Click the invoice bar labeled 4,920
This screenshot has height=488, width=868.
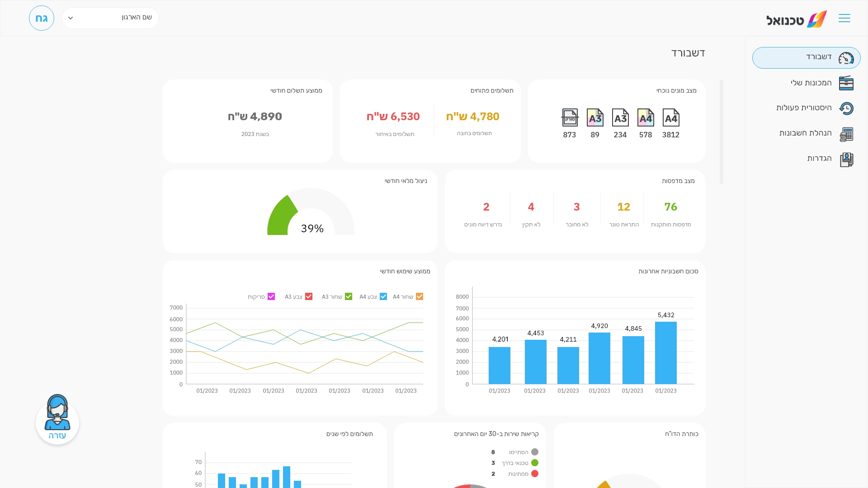pos(599,358)
